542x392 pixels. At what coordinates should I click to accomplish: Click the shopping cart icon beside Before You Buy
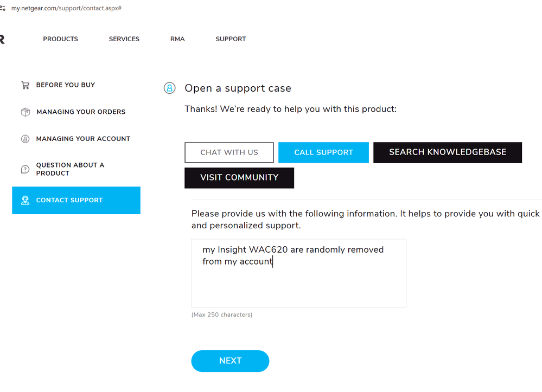click(25, 85)
